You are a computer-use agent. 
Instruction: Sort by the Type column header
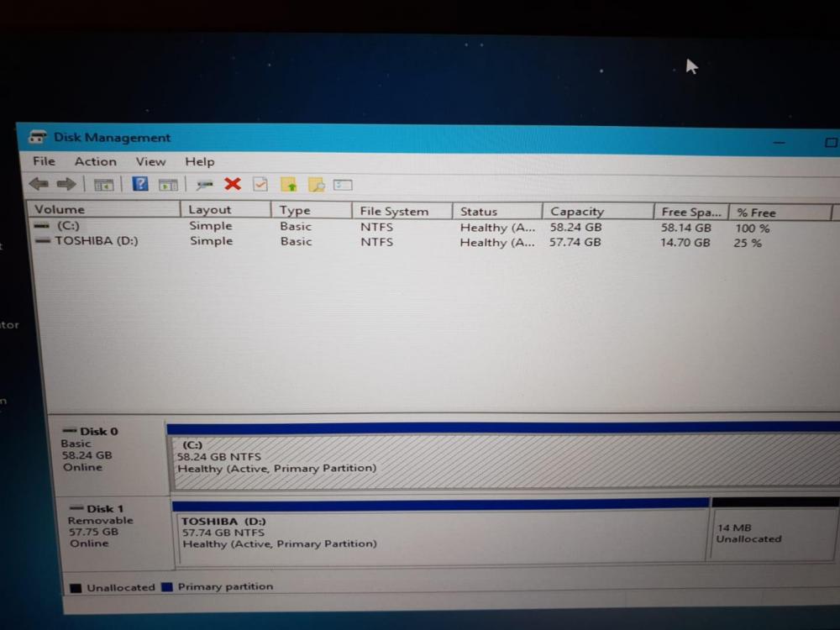tap(312, 211)
